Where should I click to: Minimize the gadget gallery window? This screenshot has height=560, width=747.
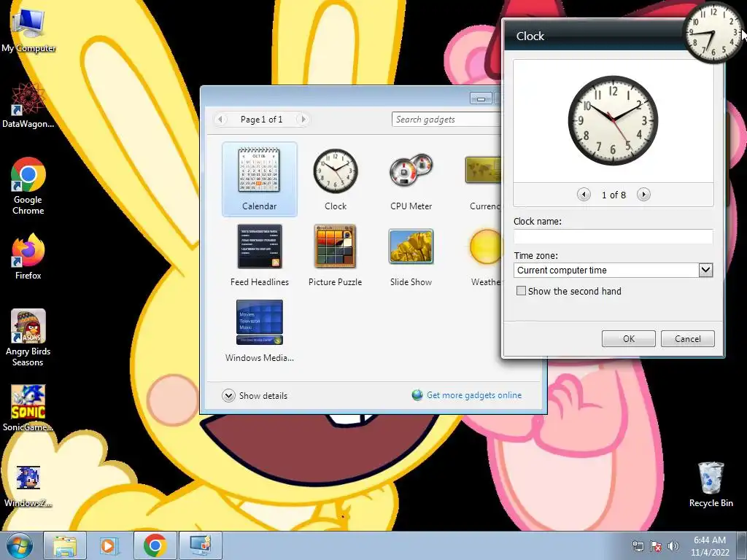(481, 98)
